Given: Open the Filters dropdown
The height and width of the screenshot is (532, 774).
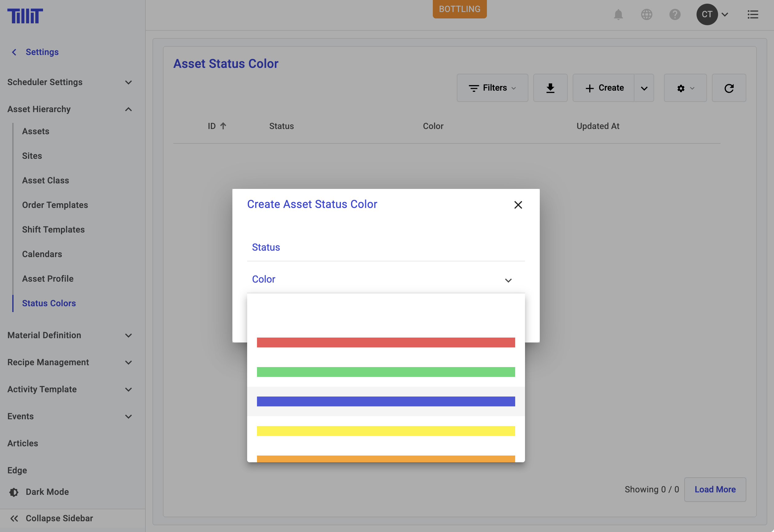Looking at the screenshot, I should (x=492, y=88).
